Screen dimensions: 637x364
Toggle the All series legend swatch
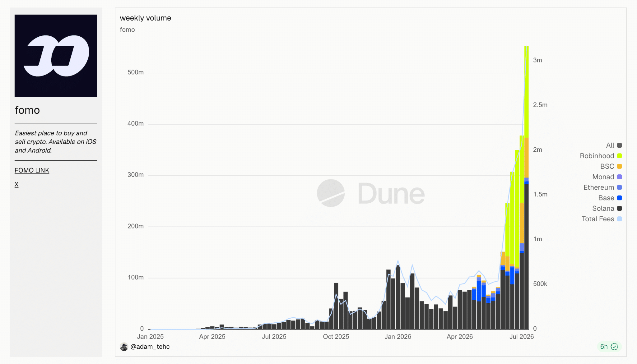pyautogui.click(x=619, y=145)
